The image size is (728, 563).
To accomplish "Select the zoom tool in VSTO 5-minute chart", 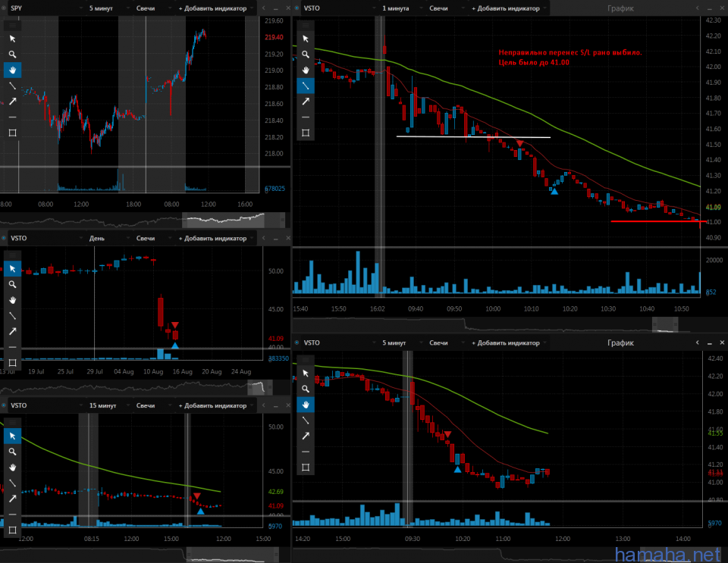I will click(x=306, y=389).
